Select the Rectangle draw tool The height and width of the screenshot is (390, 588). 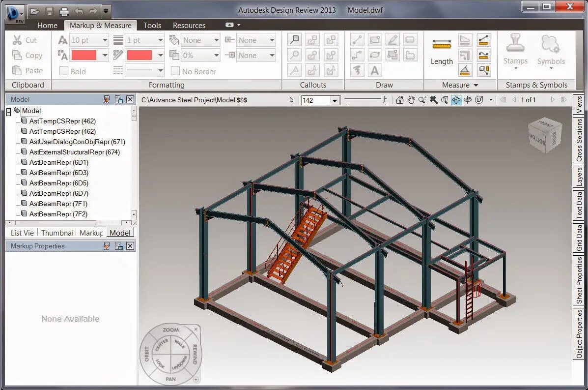coord(375,39)
